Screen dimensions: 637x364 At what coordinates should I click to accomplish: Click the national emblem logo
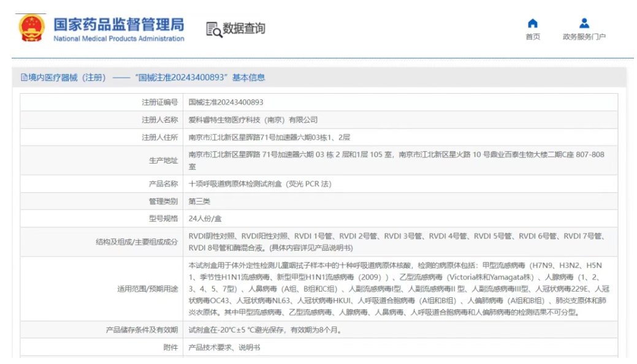click(31, 28)
